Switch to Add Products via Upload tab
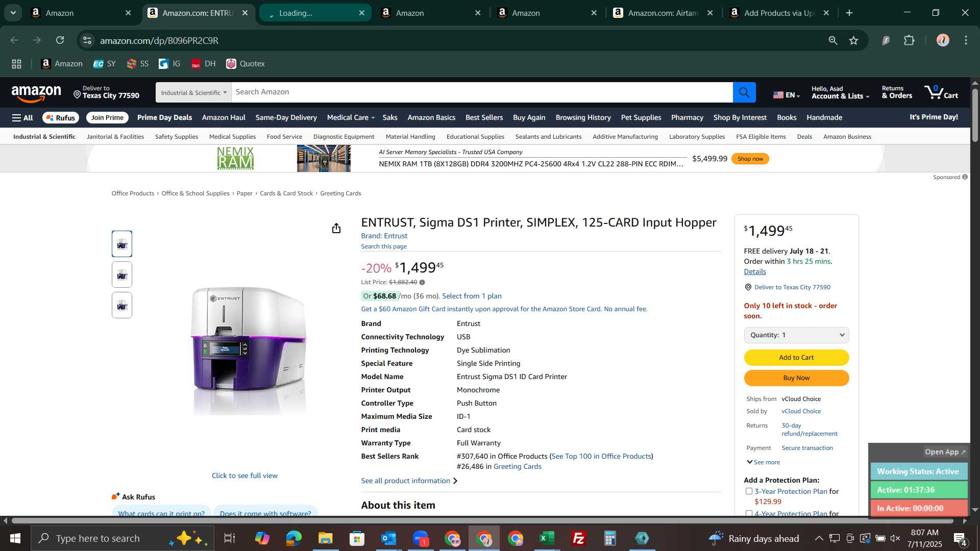This screenshot has width=980, height=551. coord(779,13)
